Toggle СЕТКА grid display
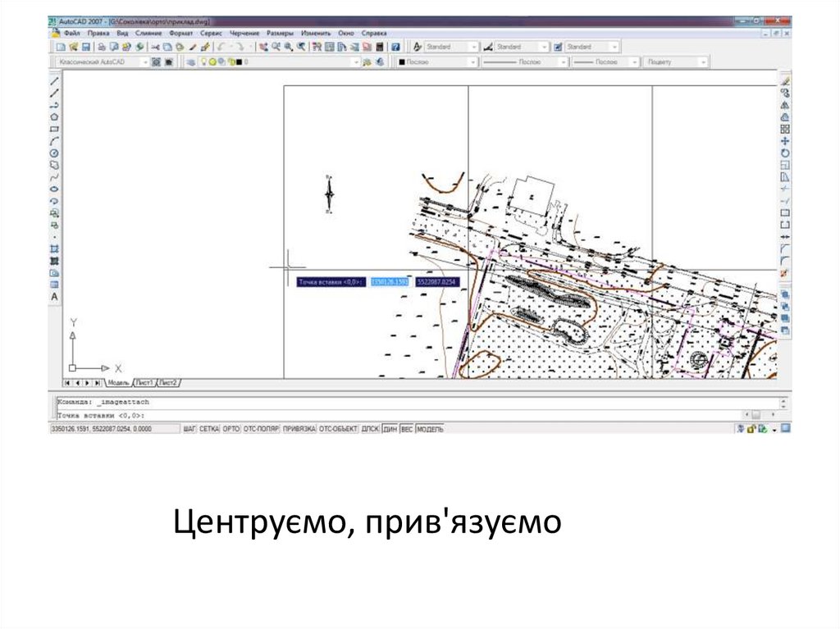This screenshot has height=629, width=840. (210, 429)
